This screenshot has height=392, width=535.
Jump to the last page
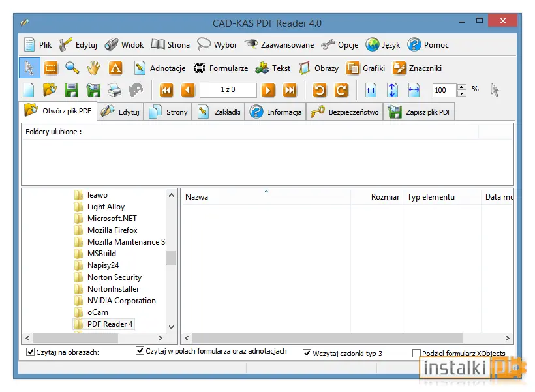pyautogui.click(x=290, y=90)
